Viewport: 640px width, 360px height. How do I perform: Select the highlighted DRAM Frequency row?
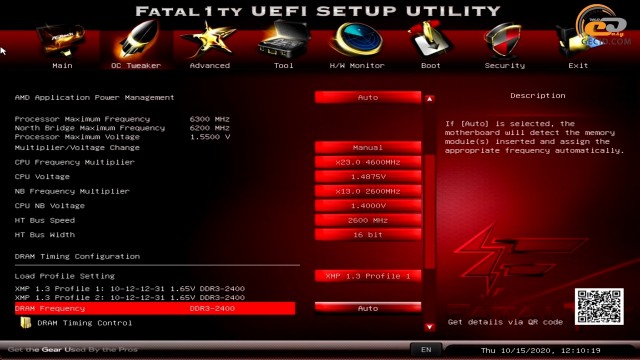click(155, 308)
